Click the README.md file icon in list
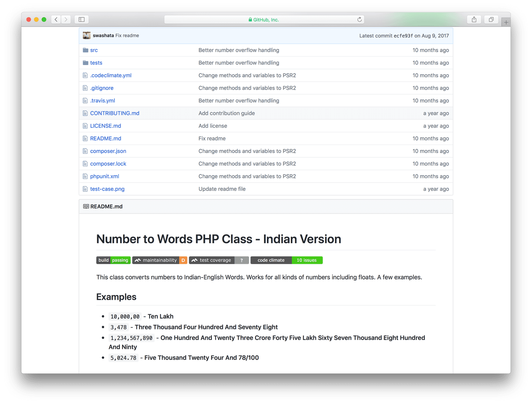The height and width of the screenshot is (404, 532). click(85, 139)
